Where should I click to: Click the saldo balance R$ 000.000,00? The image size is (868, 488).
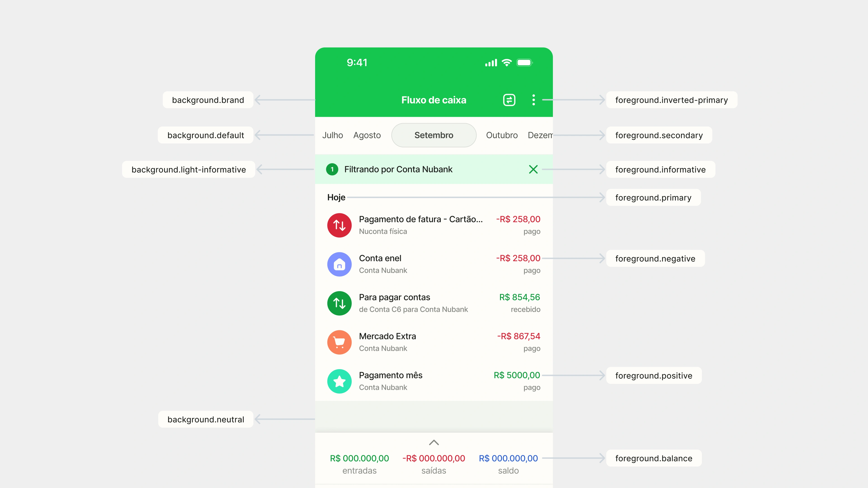pos(508,458)
